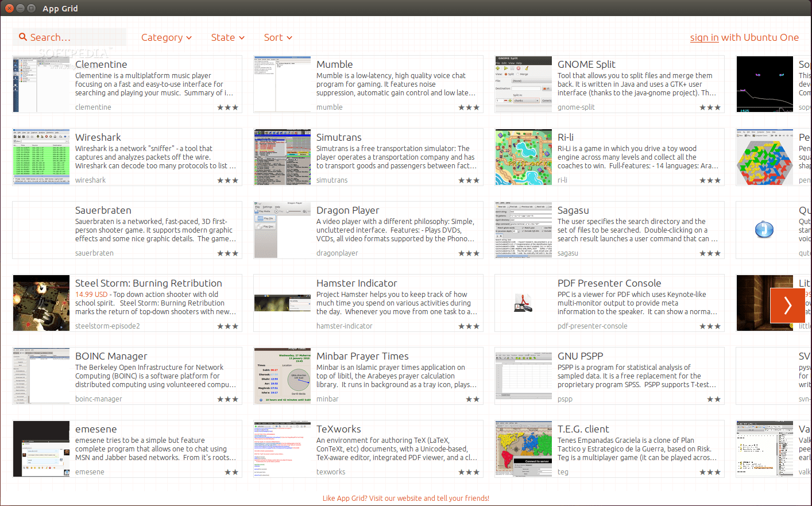Select Steel Storm: Burning Retribution title
812x506 pixels.
coord(149,283)
